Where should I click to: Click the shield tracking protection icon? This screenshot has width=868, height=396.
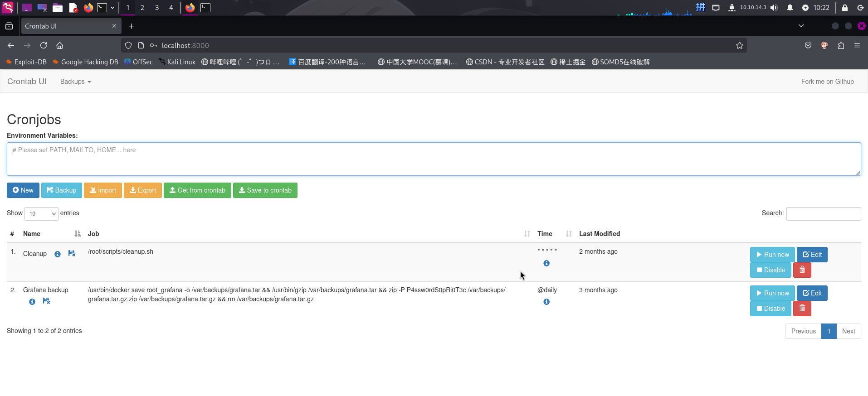pos(128,45)
